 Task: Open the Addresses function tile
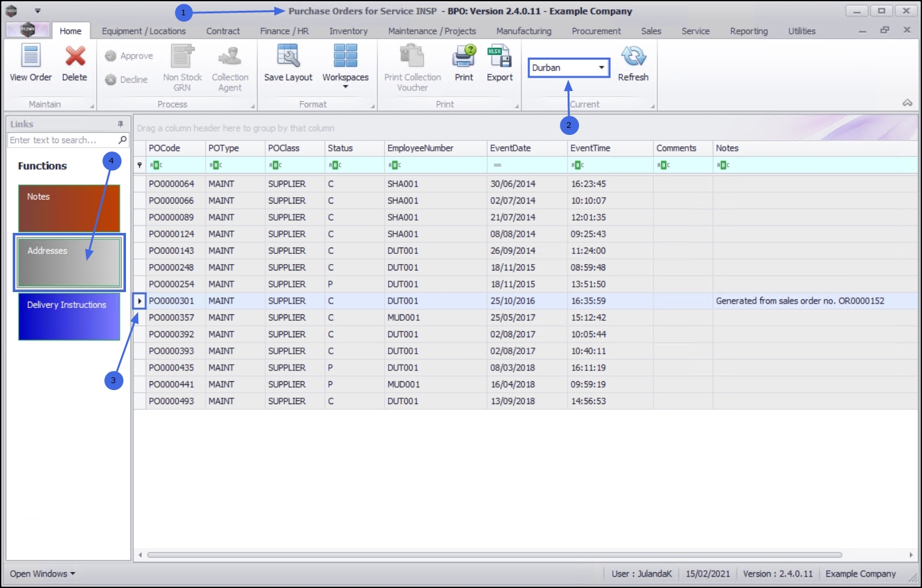coord(69,262)
